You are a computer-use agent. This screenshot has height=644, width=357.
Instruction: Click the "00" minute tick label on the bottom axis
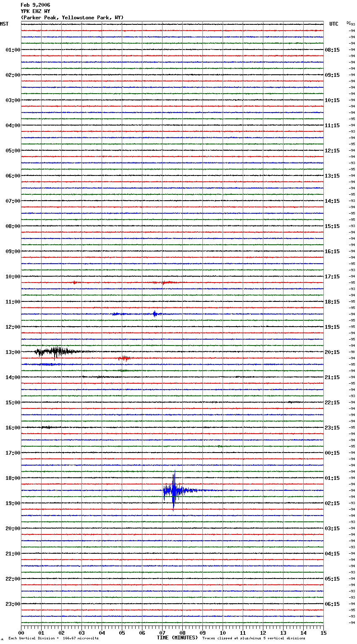[x=21, y=633]
